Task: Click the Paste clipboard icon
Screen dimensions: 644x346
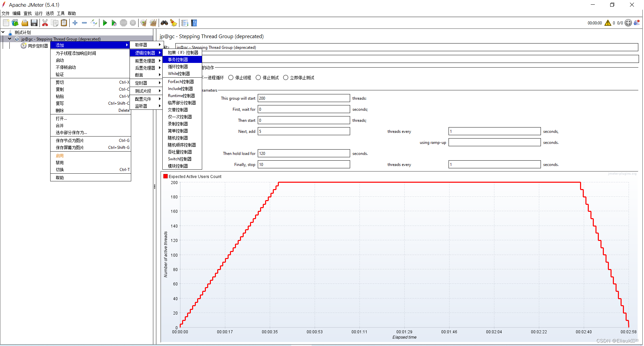Action: [x=64, y=23]
